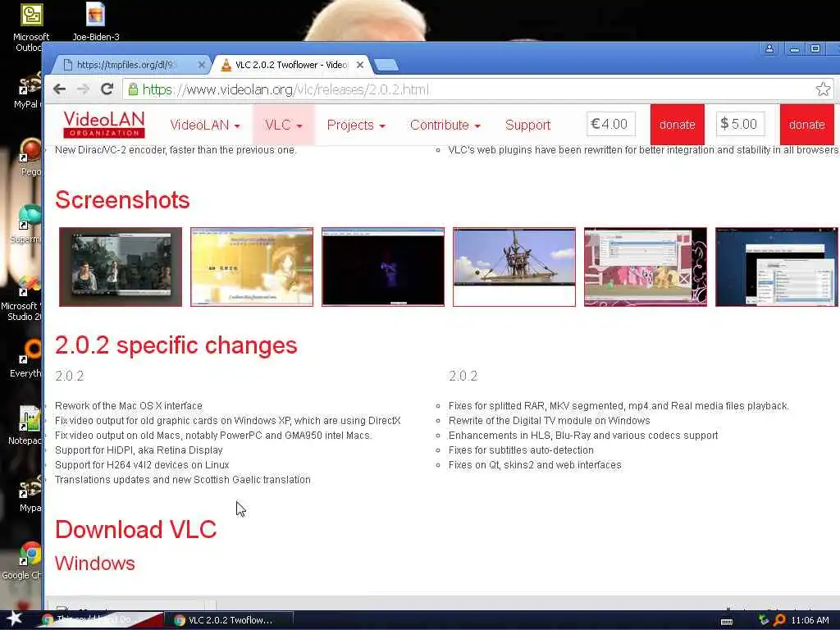Close the tmpfiles.org tab
Viewport: 840px width, 630px height.
[202, 65]
